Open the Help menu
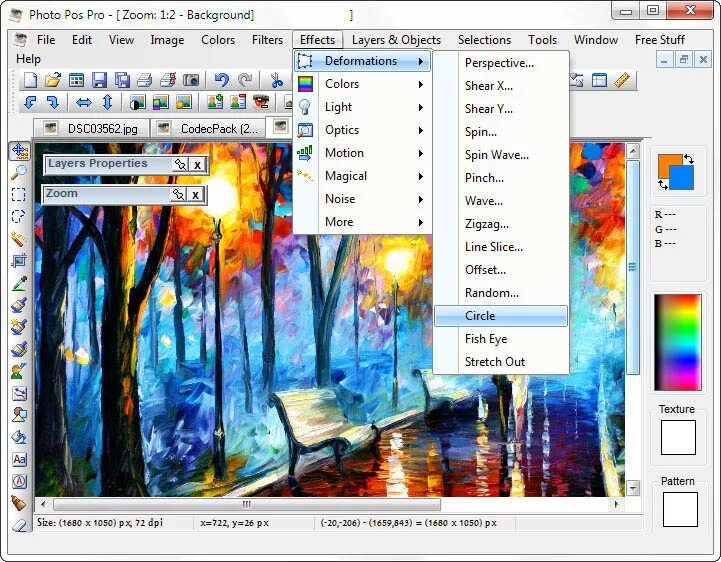This screenshot has width=721, height=562. pyautogui.click(x=29, y=59)
